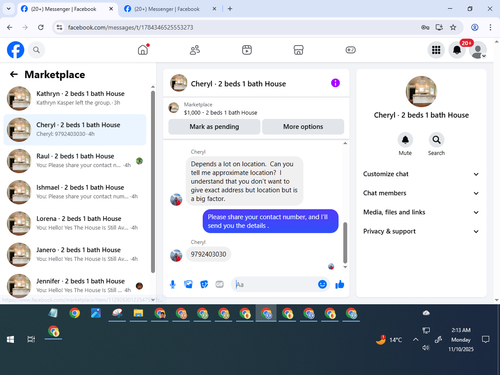Switch to the first Messenger browser tab
This screenshot has width=500, height=375.
(63, 9)
